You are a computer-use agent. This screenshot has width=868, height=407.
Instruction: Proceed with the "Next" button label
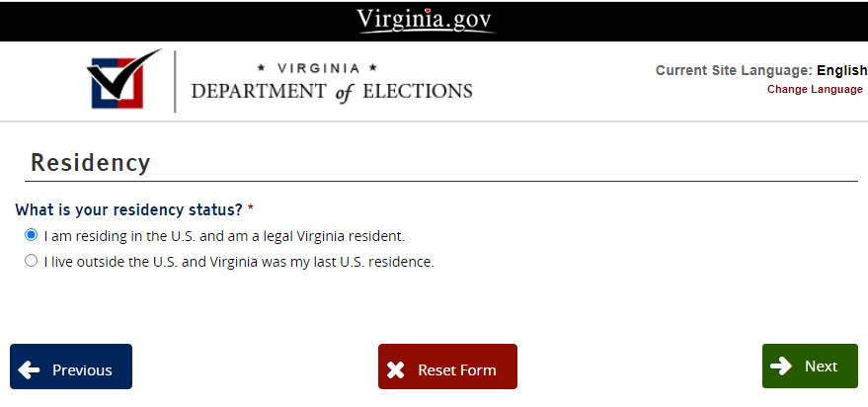click(x=821, y=366)
